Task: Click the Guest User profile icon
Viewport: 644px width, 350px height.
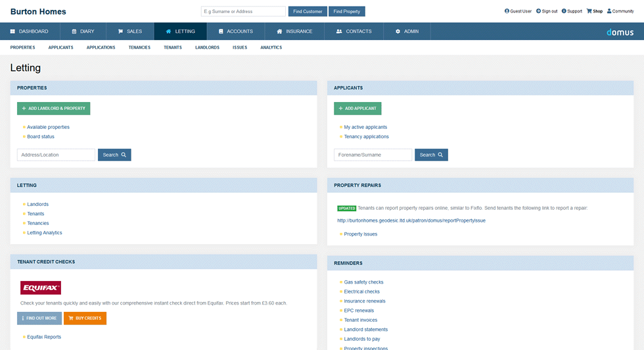Action: [x=507, y=11]
